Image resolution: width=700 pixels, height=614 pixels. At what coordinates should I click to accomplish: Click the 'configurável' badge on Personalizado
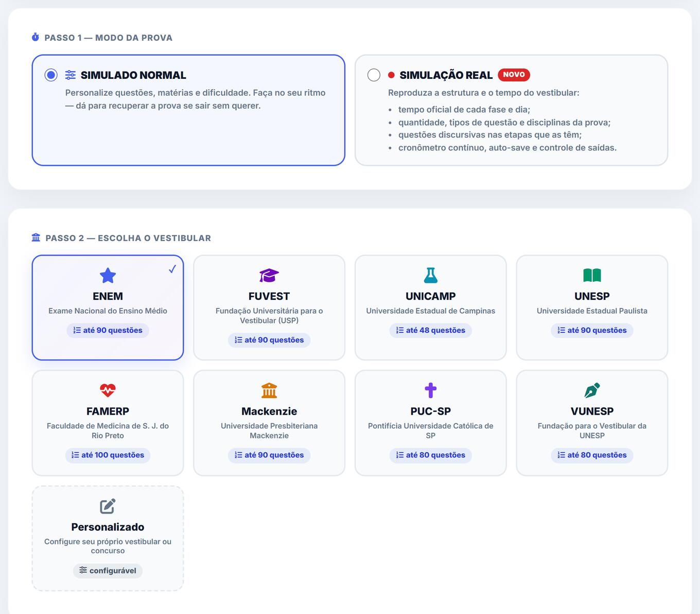pyautogui.click(x=108, y=571)
